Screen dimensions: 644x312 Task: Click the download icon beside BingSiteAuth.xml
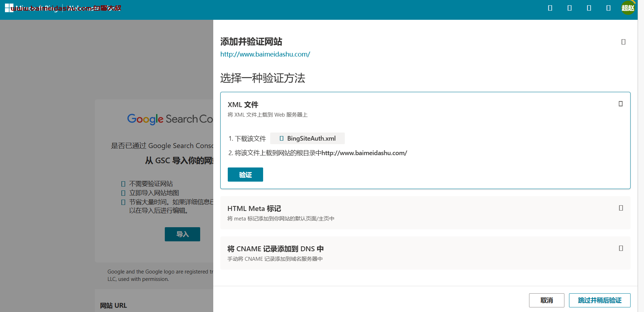point(282,139)
